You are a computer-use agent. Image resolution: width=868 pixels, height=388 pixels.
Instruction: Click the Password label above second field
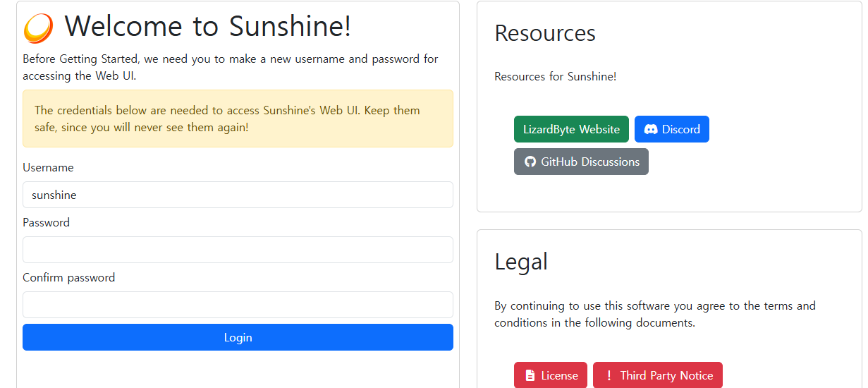coord(46,222)
